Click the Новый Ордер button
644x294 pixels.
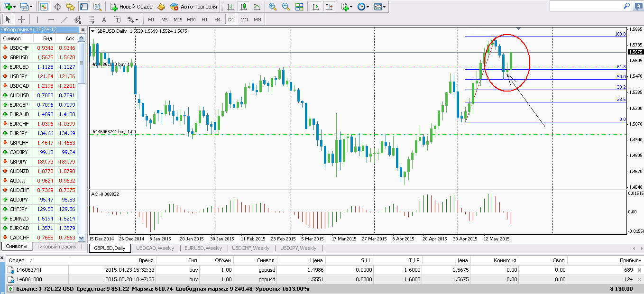(132, 7)
